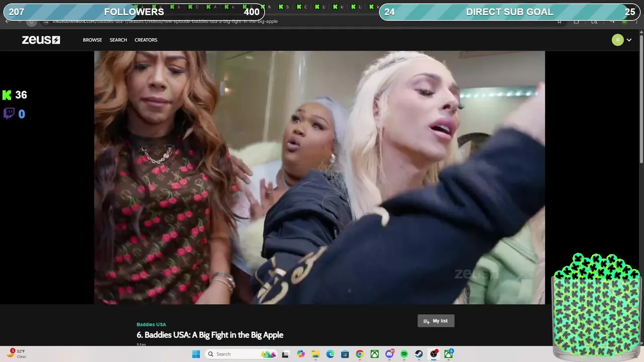Open the first Xbox taskbar icon

click(x=374, y=354)
